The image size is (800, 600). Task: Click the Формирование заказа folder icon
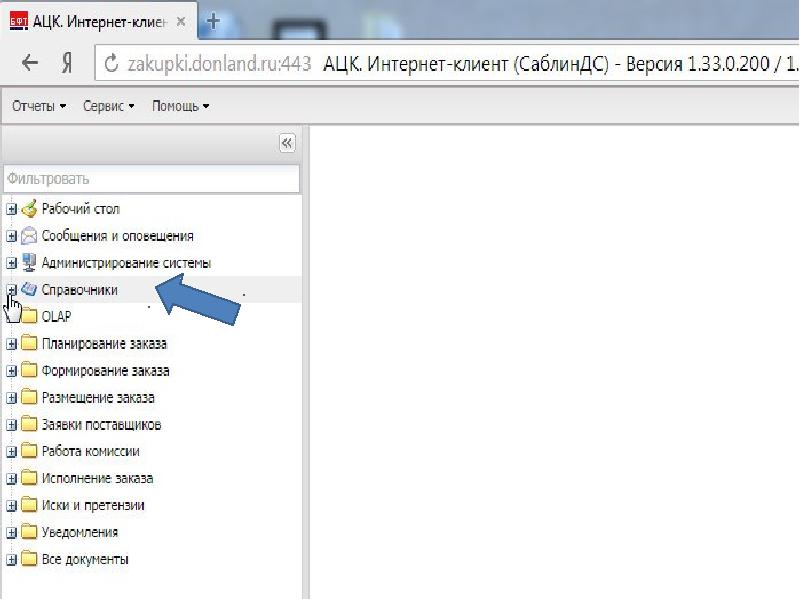pyautogui.click(x=30, y=370)
